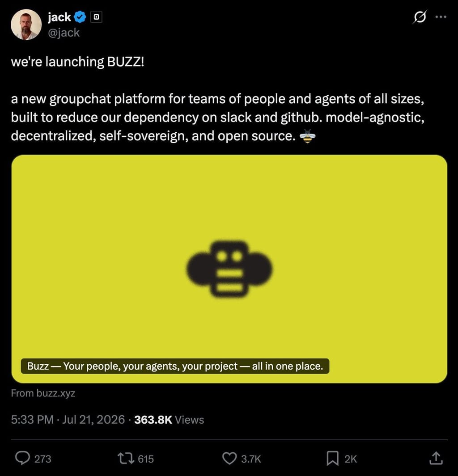
Task: Click the 3.7K likes count
Action: (251, 459)
